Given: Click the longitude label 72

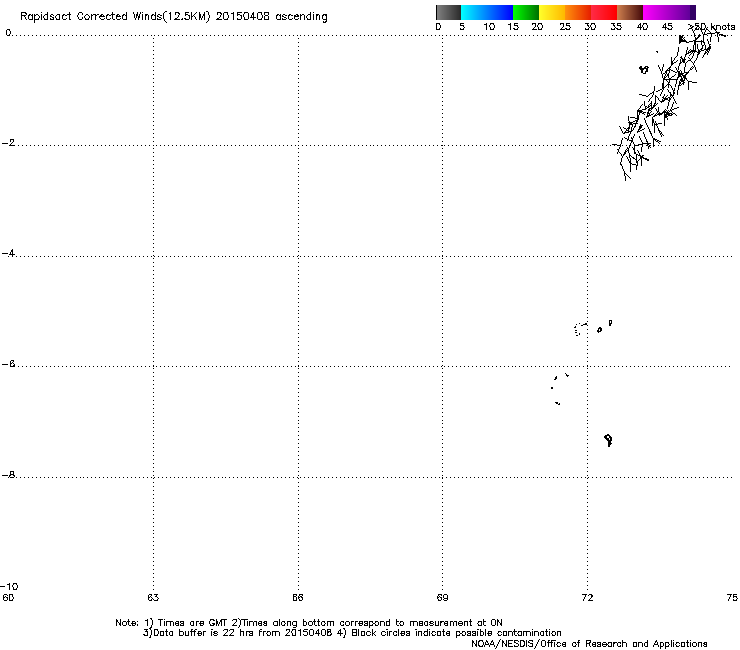Looking at the screenshot, I should [587, 598].
